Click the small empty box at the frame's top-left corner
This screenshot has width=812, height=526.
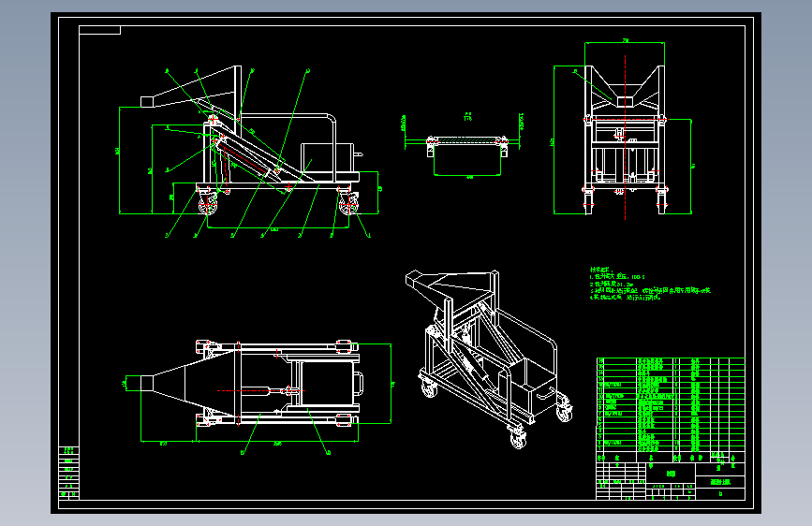click(100, 30)
